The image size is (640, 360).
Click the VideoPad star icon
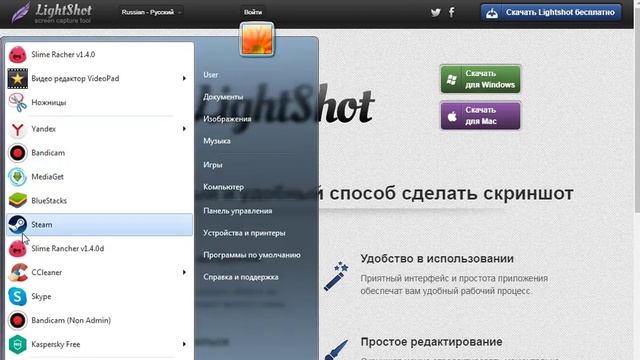click(x=18, y=78)
